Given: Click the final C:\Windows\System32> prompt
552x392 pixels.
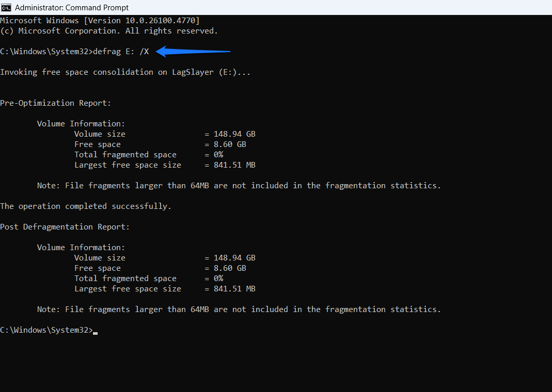Looking at the screenshot, I should (46, 330).
